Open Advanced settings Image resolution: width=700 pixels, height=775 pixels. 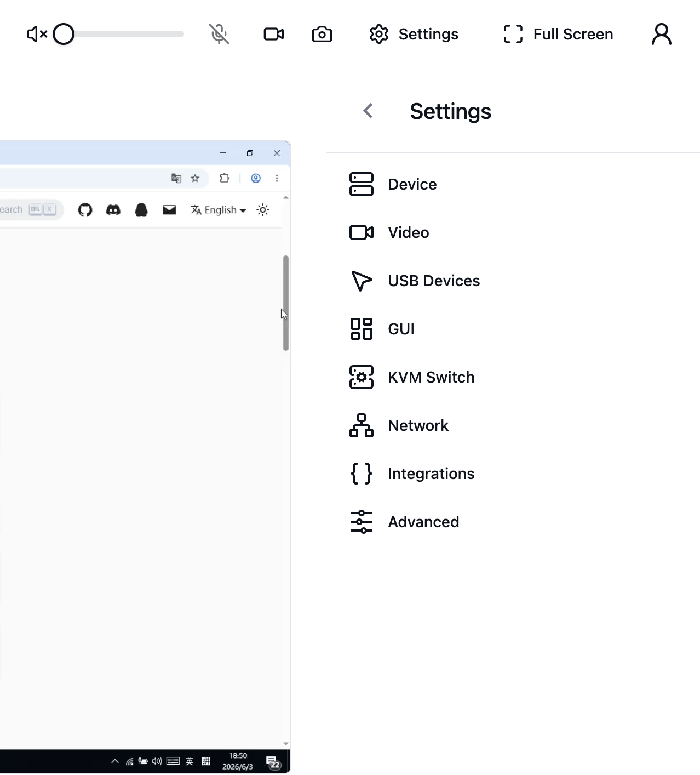click(404, 522)
